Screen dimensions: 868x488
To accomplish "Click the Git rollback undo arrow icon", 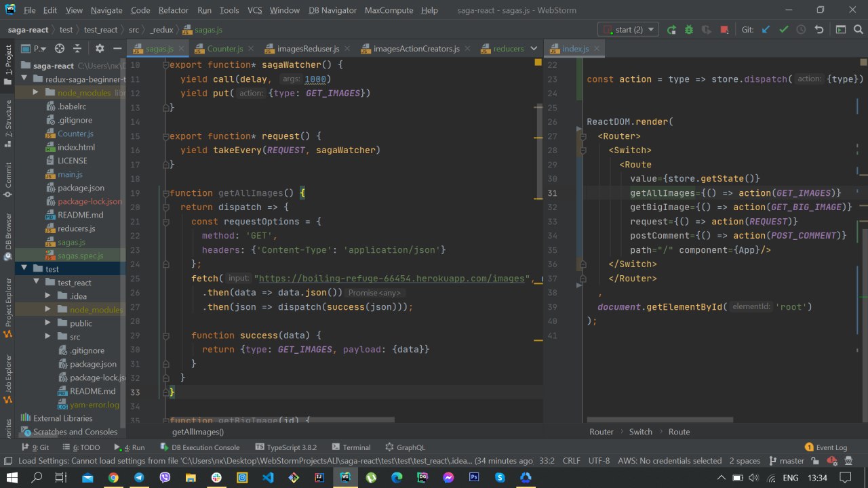I will click(819, 30).
